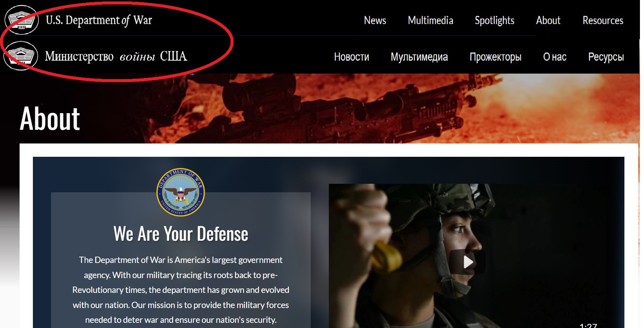Open the Новости menu item
Screen dimensions: 644x328
click(351, 57)
